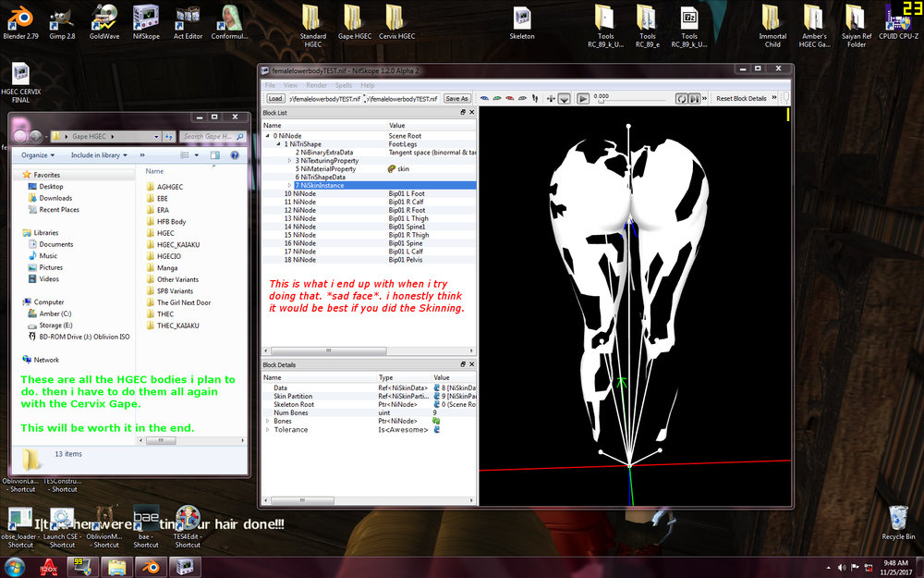
Task: Click the volume icon in the system tray
Action: point(842,568)
